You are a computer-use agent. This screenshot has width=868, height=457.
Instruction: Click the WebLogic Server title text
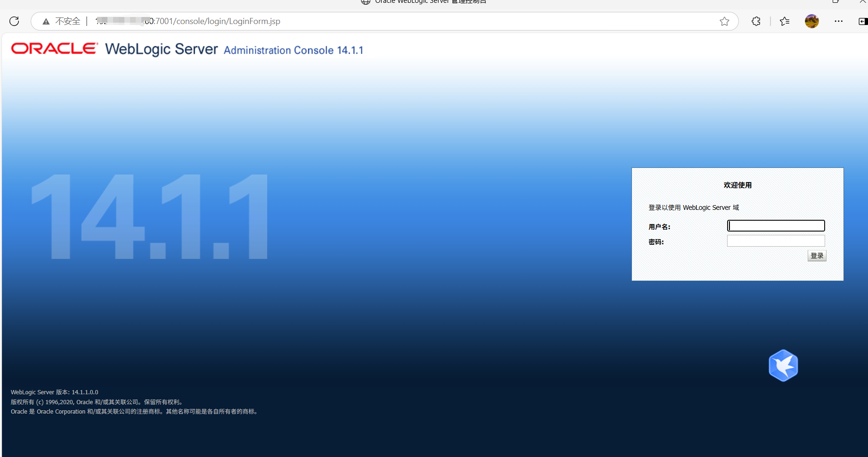point(162,49)
